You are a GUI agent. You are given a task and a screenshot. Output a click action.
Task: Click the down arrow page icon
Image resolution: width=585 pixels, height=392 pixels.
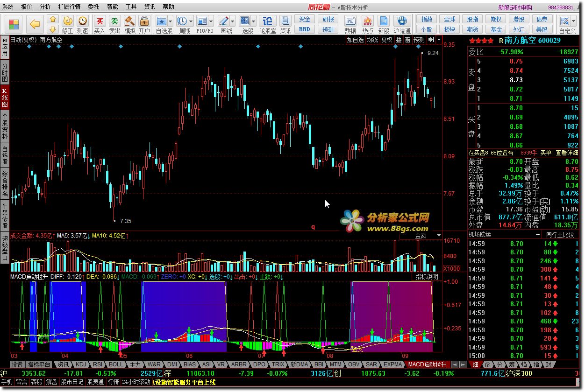52,29
